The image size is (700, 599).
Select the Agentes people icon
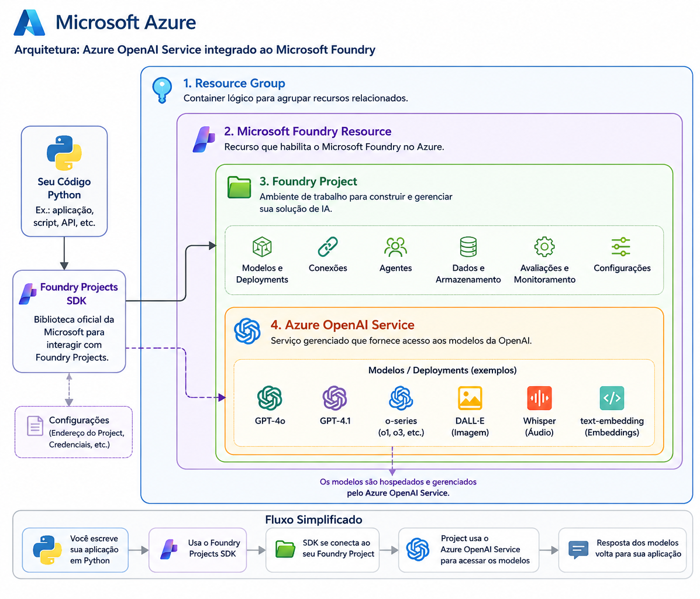pos(395,247)
